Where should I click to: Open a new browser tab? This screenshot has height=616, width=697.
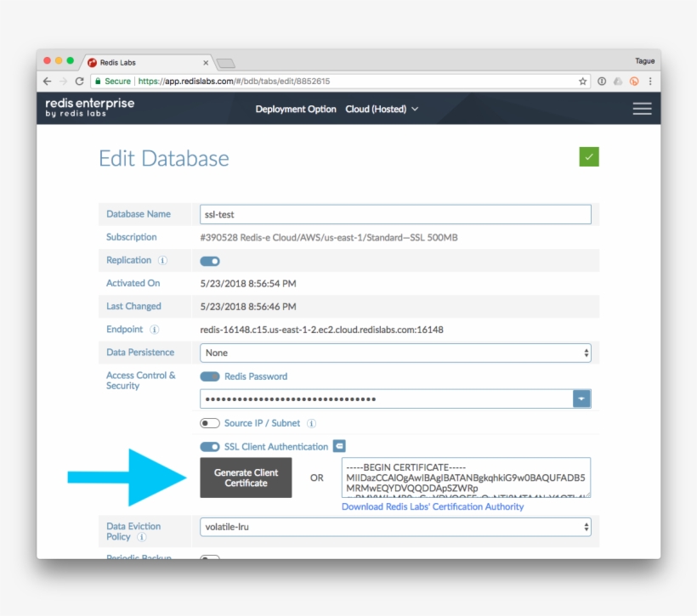point(226,63)
